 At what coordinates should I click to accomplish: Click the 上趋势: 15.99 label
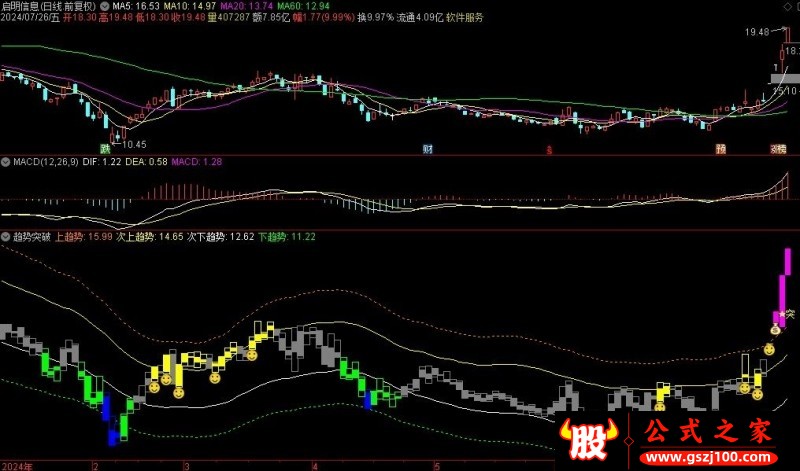coord(84,237)
